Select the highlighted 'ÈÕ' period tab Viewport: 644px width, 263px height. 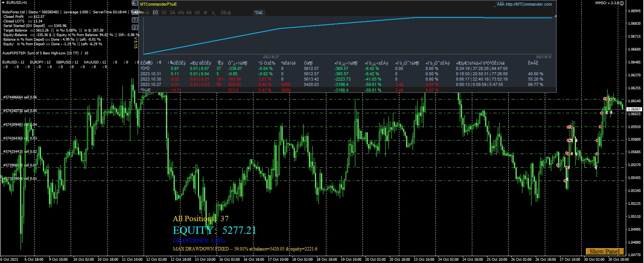[155, 13]
